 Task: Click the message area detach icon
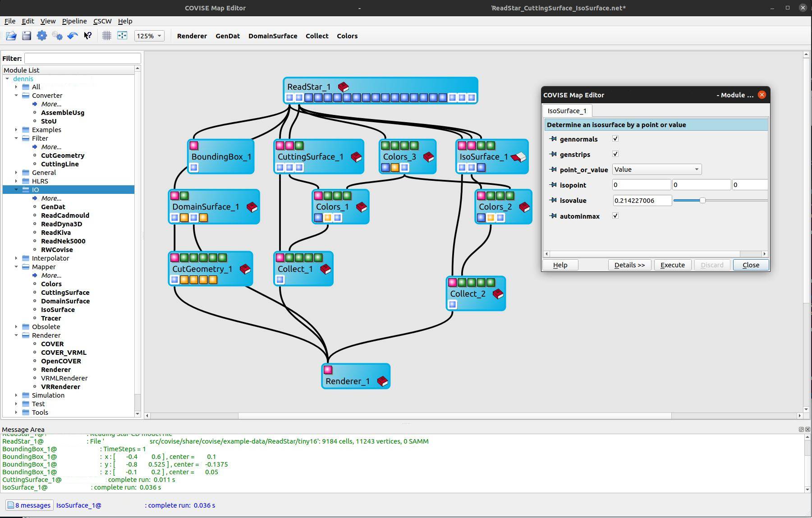[801, 429]
